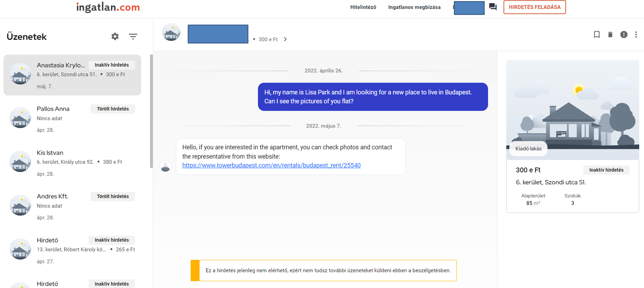Click 6. kerület, Király utca 92. address text
The width and height of the screenshot is (644, 288).
click(65, 162)
